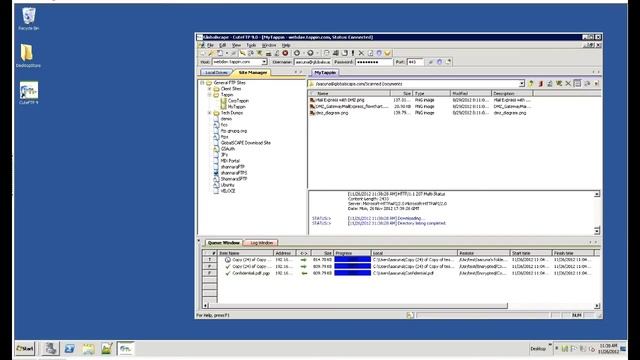Select the CorpTappin site
This screenshot has height=360, width=640.
click(238, 100)
